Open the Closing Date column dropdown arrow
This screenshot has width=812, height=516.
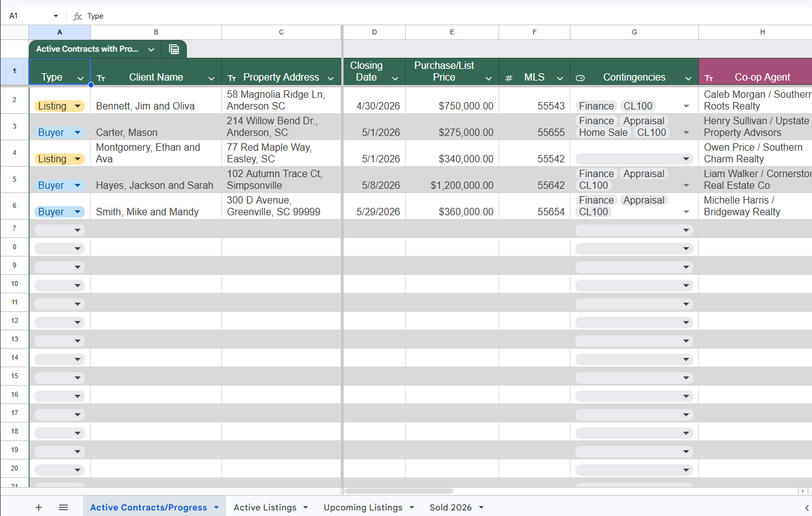[x=395, y=78]
